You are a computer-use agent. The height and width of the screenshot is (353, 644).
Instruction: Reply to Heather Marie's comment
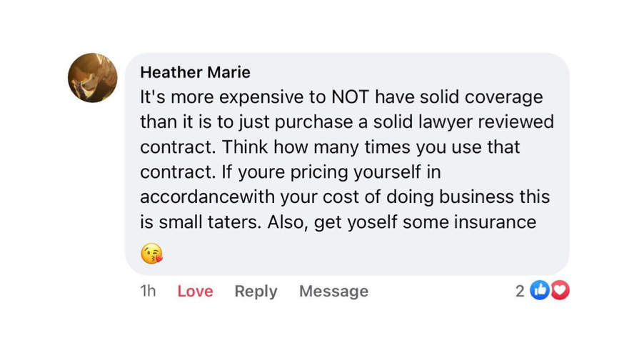[x=256, y=292]
